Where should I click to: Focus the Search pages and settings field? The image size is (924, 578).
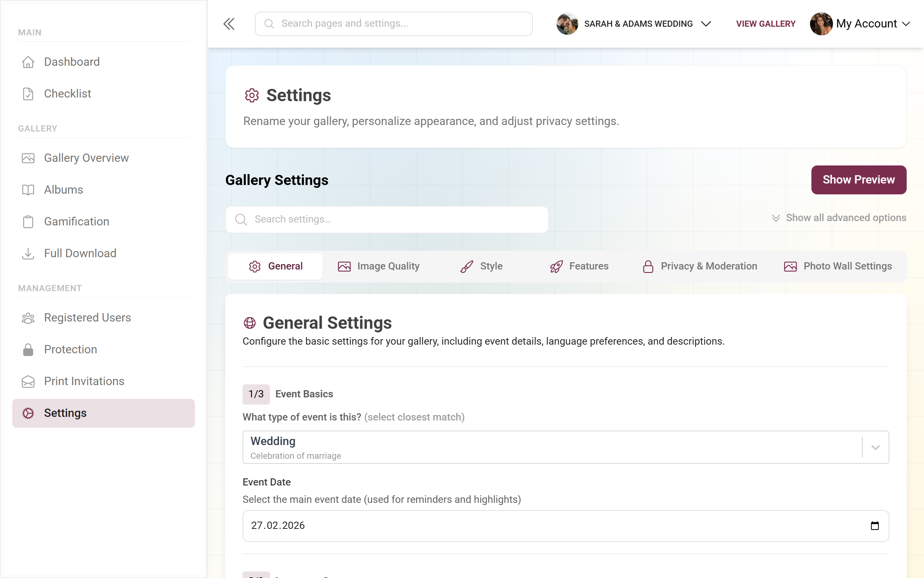393,24
